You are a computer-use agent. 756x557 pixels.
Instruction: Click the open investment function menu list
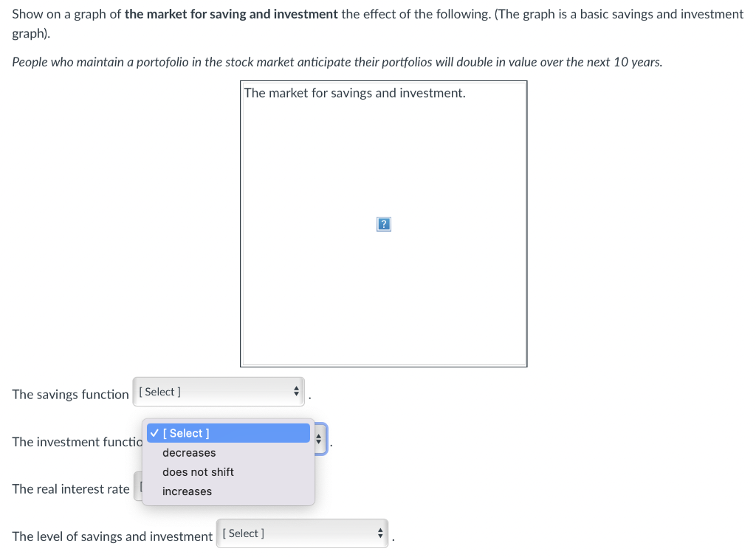click(x=228, y=462)
